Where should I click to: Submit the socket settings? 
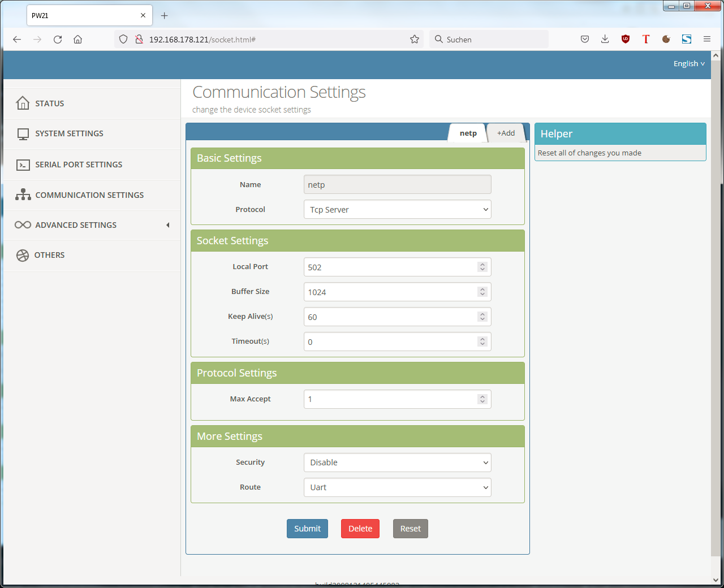[x=307, y=529]
